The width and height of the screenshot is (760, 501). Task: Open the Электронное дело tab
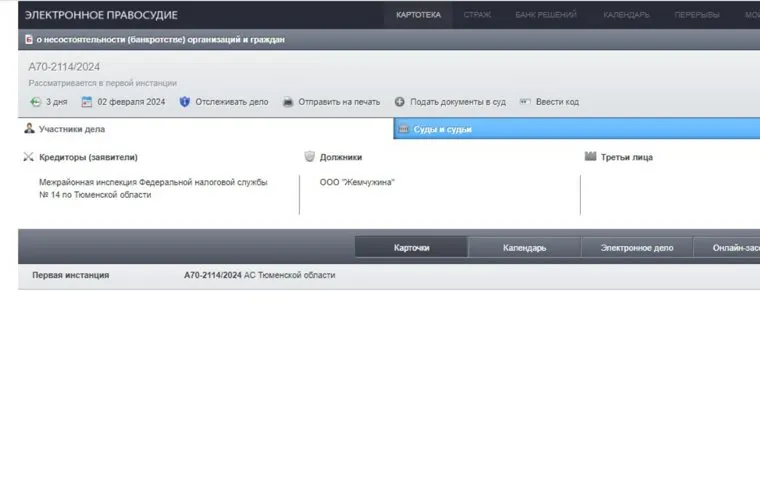point(637,248)
